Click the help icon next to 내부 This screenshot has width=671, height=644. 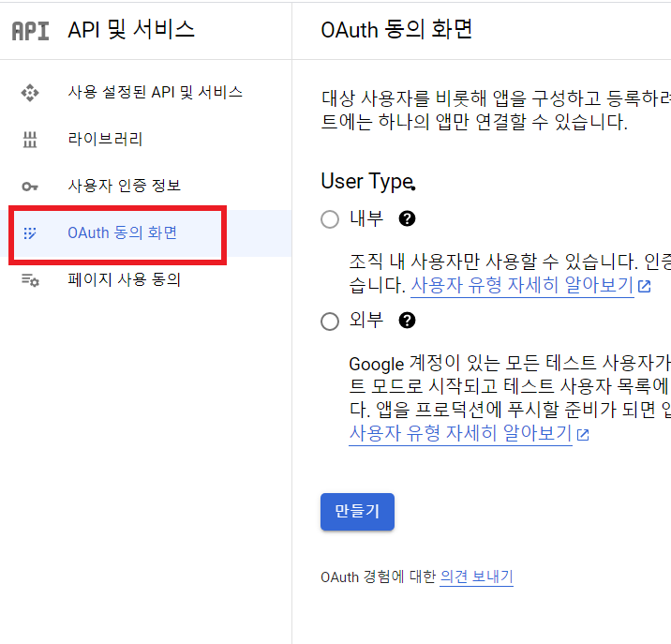(407, 218)
